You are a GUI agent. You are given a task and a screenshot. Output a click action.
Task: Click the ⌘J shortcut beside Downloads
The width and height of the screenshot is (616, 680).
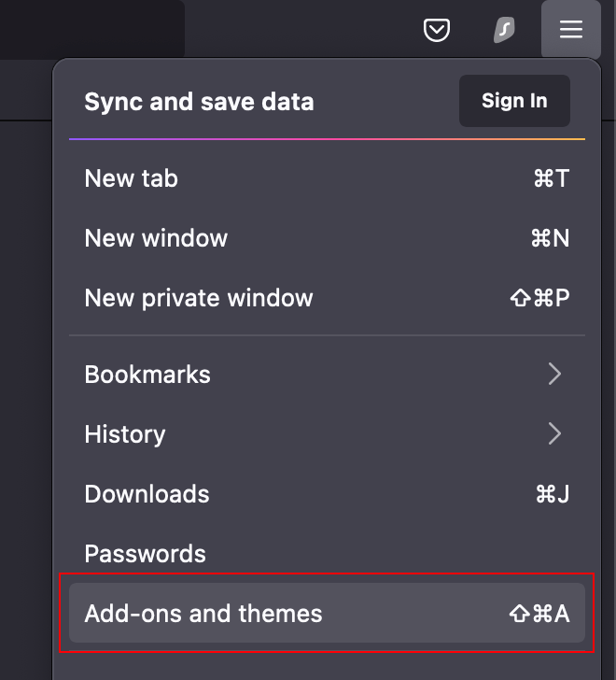point(553,494)
